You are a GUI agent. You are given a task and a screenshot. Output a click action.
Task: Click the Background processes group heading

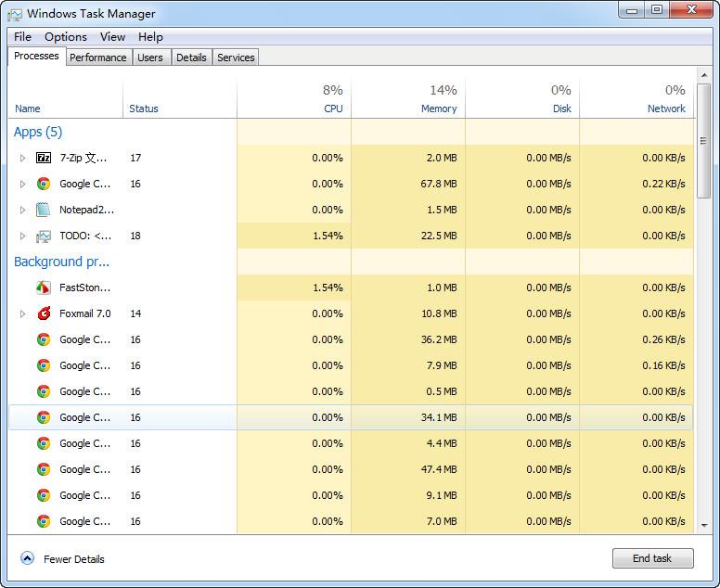61,262
